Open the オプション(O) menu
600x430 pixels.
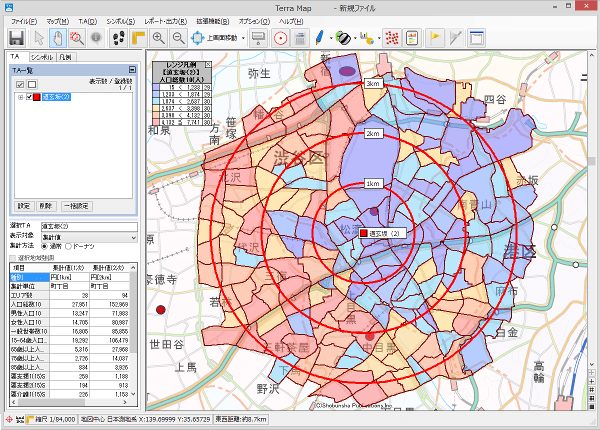(254, 21)
